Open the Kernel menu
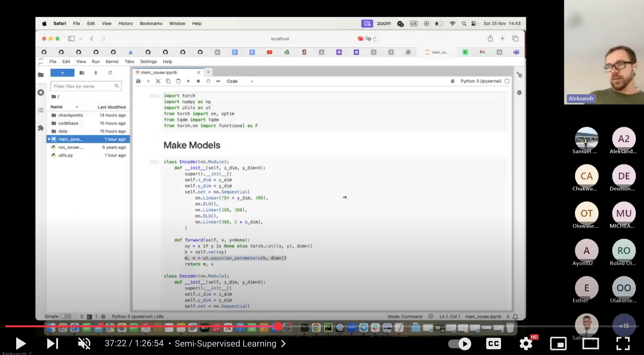 tap(112, 61)
